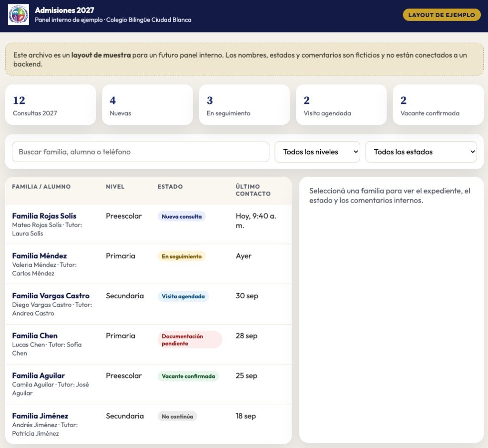The width and height of the screenshot is (488, 448).
Task: Select the Nuevas summary card
Action: point(148,104)
